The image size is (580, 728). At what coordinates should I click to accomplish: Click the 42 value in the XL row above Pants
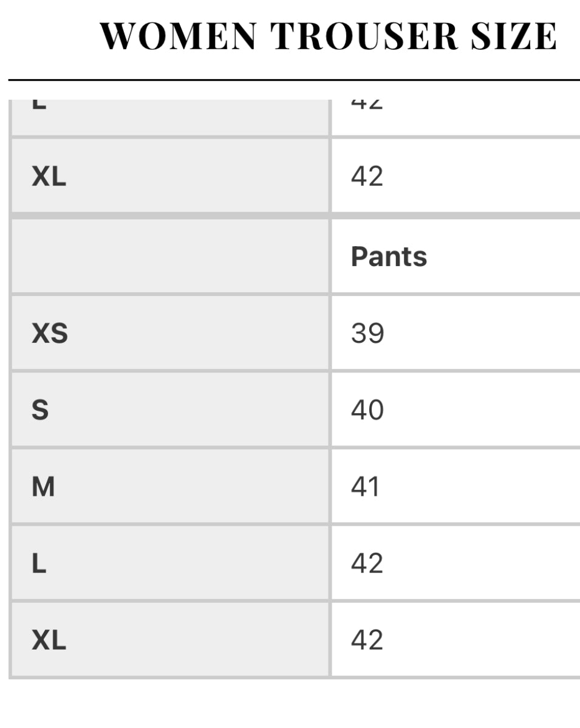coord(367,177)
